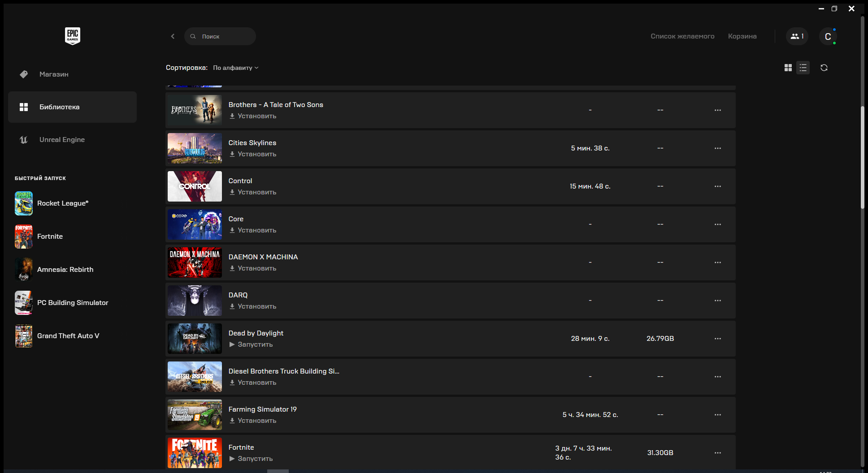
Task: Click the DARQ game thumbnail
Action: [195, 301]
